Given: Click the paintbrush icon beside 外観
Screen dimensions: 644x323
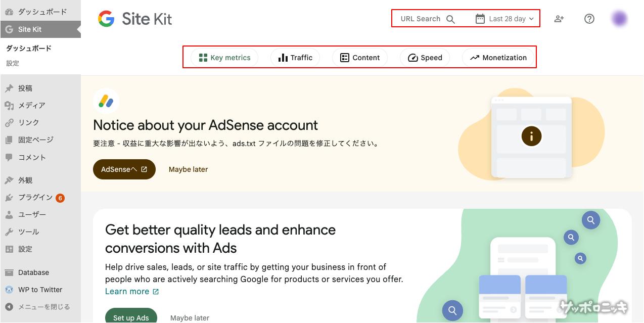Looking at the screenshot, I should (9, 180).
